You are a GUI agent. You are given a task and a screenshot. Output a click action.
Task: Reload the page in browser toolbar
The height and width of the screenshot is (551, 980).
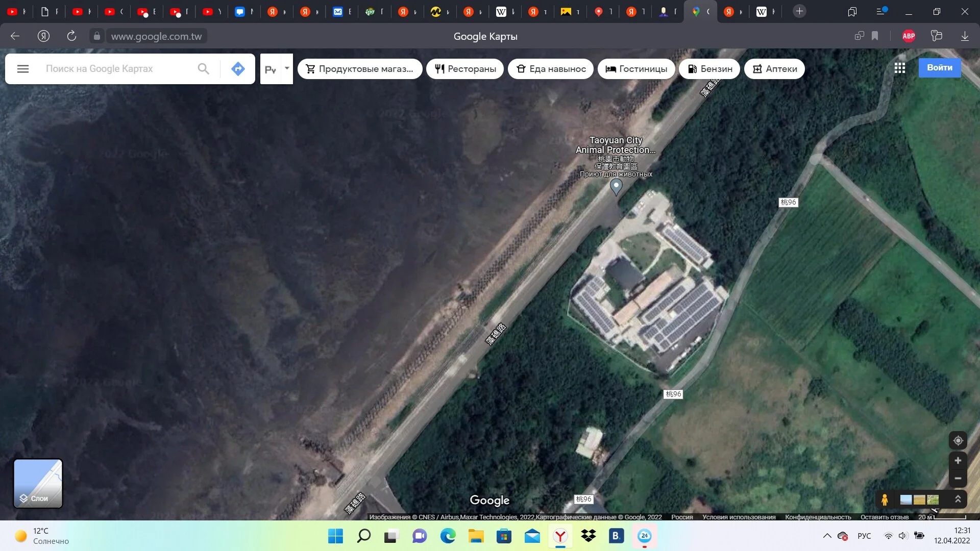[71, 36]
